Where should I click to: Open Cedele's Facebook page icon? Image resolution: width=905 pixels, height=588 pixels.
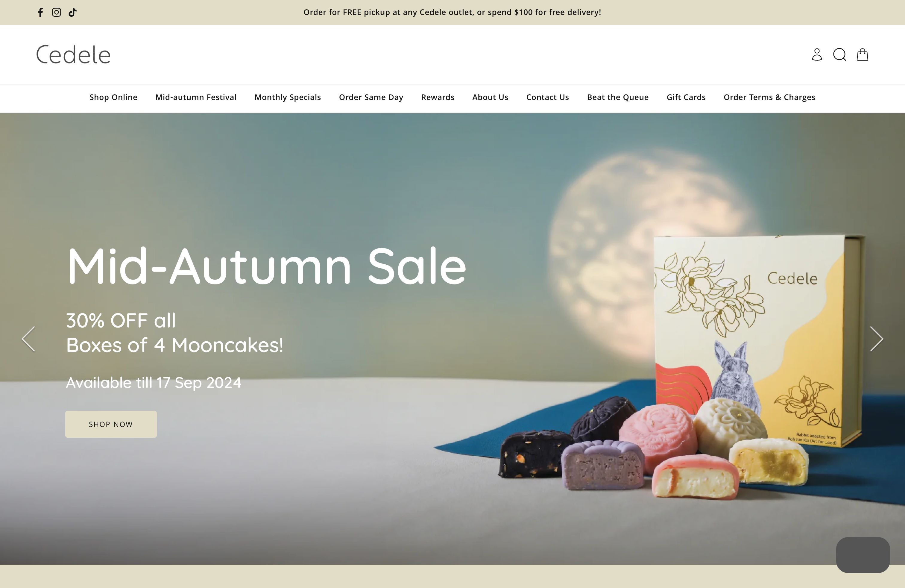(x=40, y=12)
